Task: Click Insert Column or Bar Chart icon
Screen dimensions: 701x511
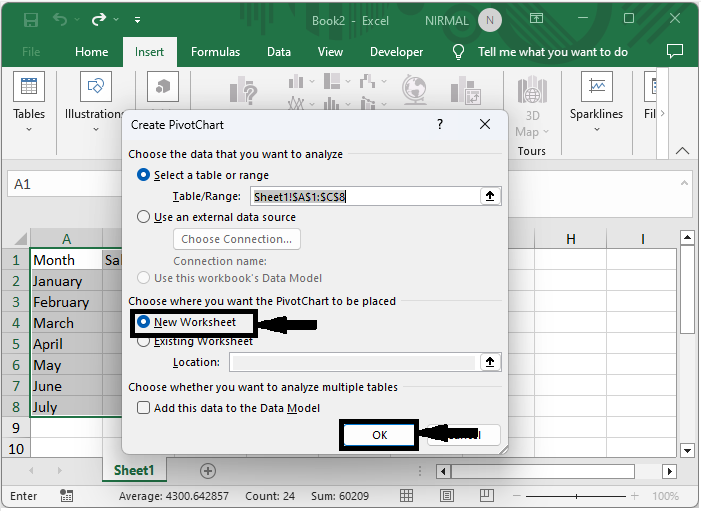Action: tap(296, 81)
